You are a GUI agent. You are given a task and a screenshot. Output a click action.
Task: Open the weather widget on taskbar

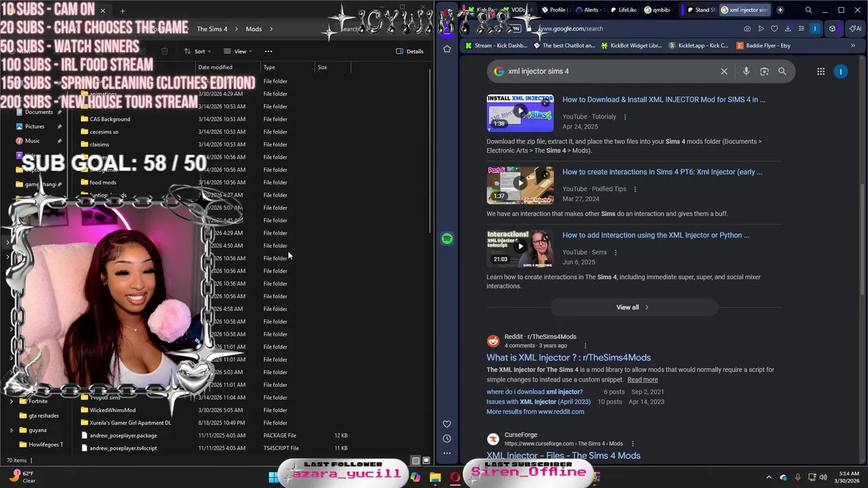(24, 477)
